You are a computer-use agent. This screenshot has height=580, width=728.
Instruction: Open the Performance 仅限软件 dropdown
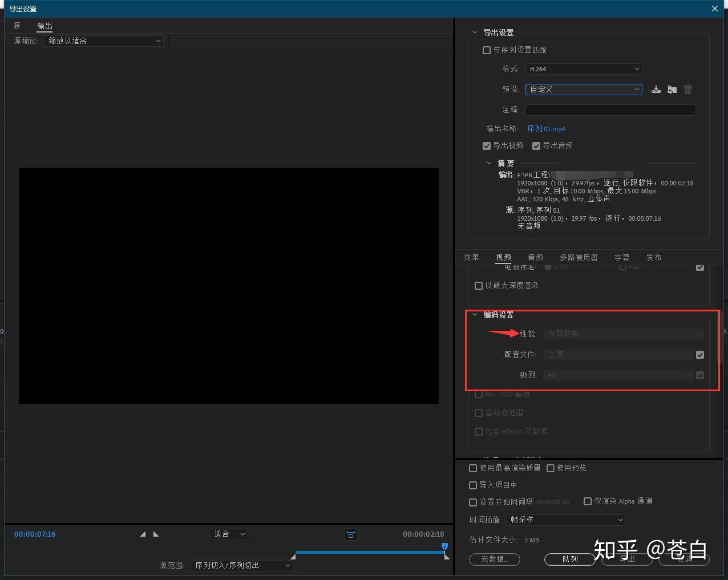pyautogui.click(x=624, y=334)
